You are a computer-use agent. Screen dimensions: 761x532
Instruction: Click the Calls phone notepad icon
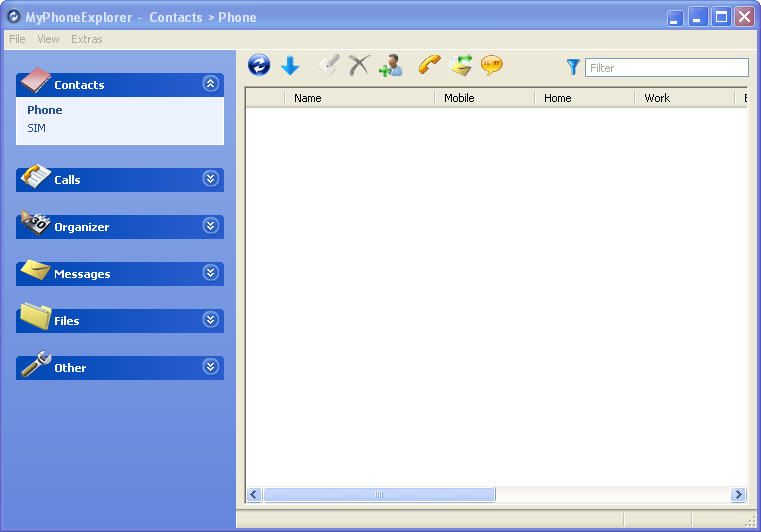(35, 176)
